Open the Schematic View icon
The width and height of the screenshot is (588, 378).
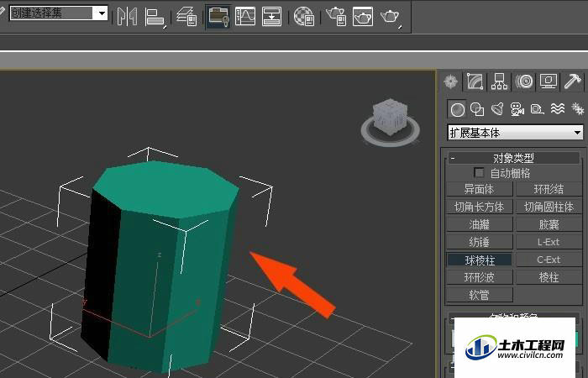[271, 17]
